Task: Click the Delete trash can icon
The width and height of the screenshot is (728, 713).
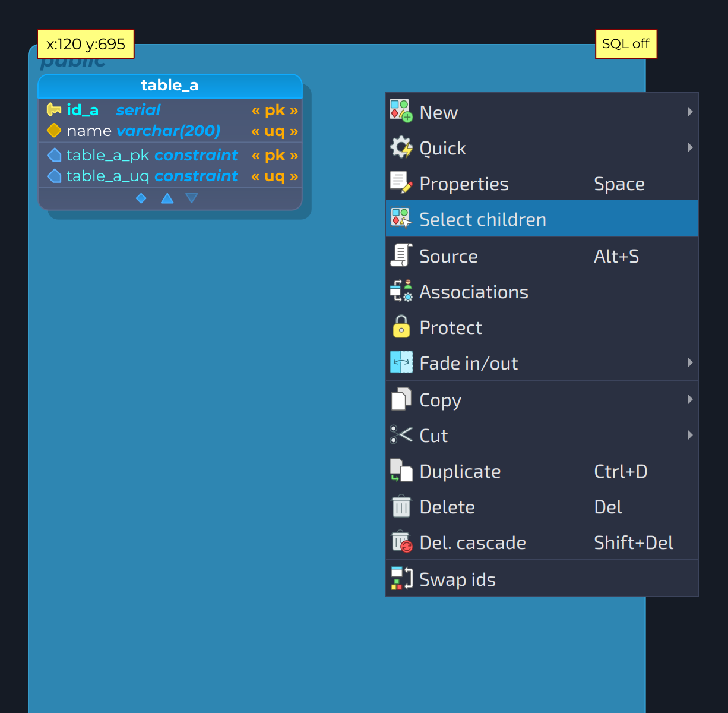Action: pyautogui.click(x=401, y=506)
